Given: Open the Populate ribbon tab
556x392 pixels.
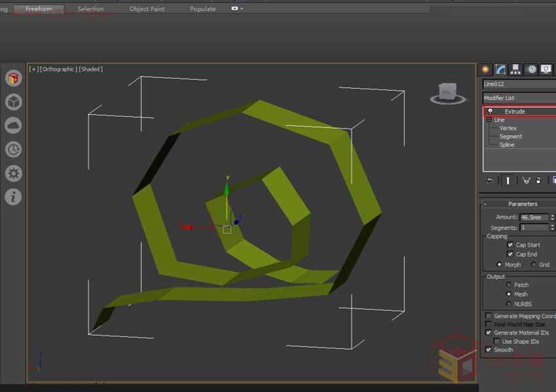Looking at the screenshot, I should click(203, 9).
